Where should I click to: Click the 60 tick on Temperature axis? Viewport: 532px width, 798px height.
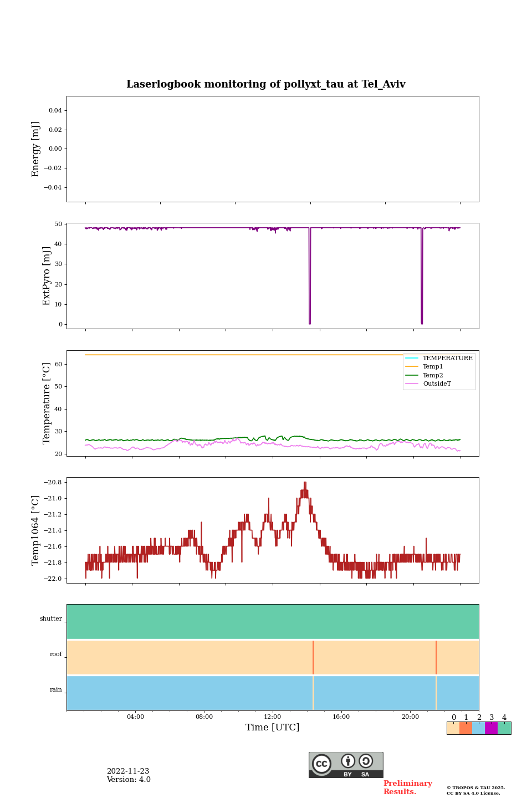(x=59, y=364)
